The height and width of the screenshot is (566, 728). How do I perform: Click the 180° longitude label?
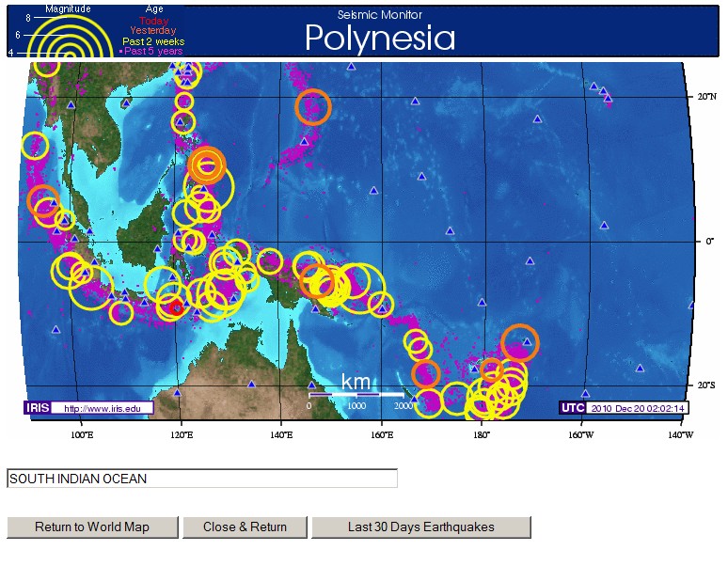coord(482,435)
